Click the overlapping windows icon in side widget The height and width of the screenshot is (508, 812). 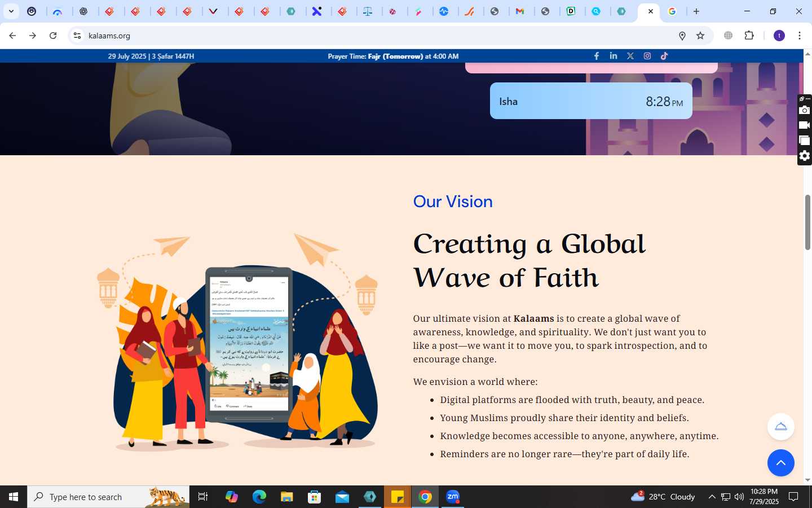tap(805, 141)
